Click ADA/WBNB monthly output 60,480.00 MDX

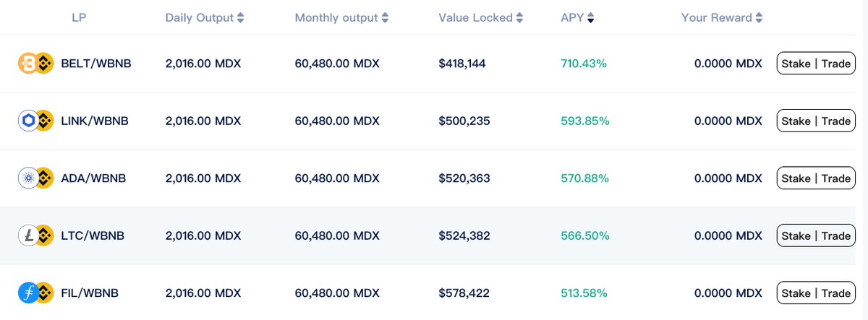337,178
